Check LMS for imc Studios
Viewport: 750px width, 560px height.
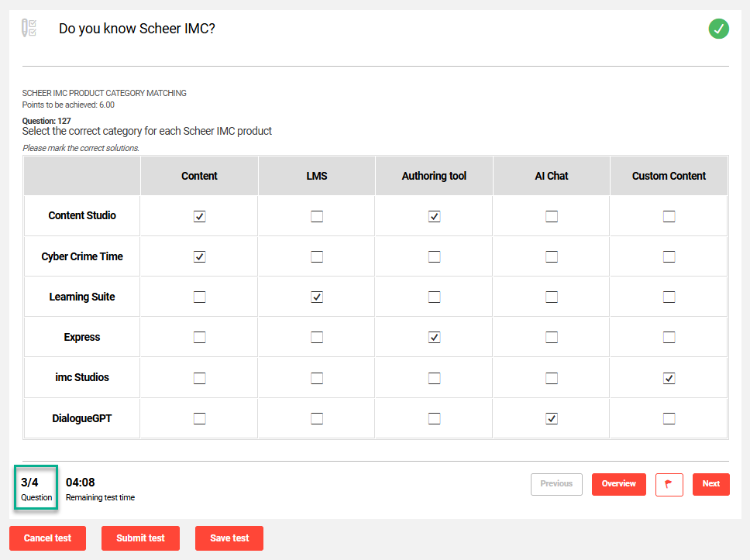[x=317, y=378]
